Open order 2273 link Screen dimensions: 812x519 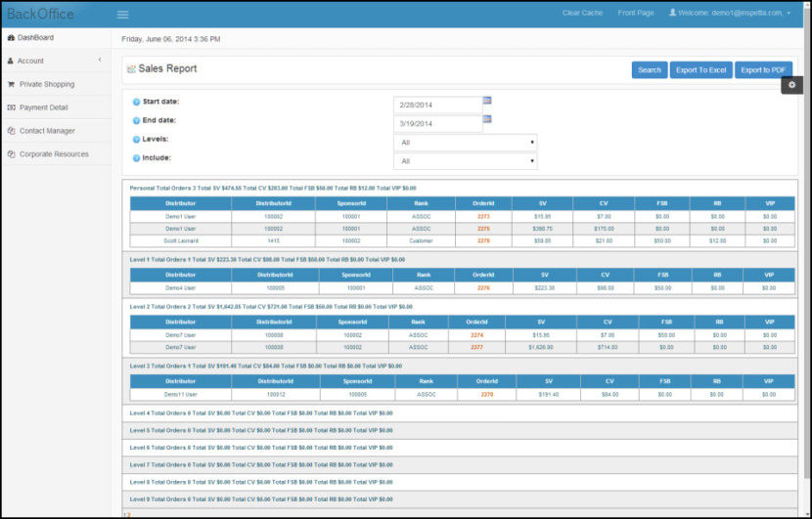pos(483,217)
